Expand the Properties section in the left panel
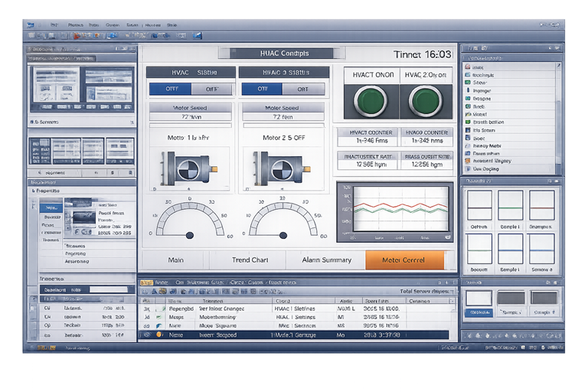Screen dimensions: 588x392 tap(32, 190)
